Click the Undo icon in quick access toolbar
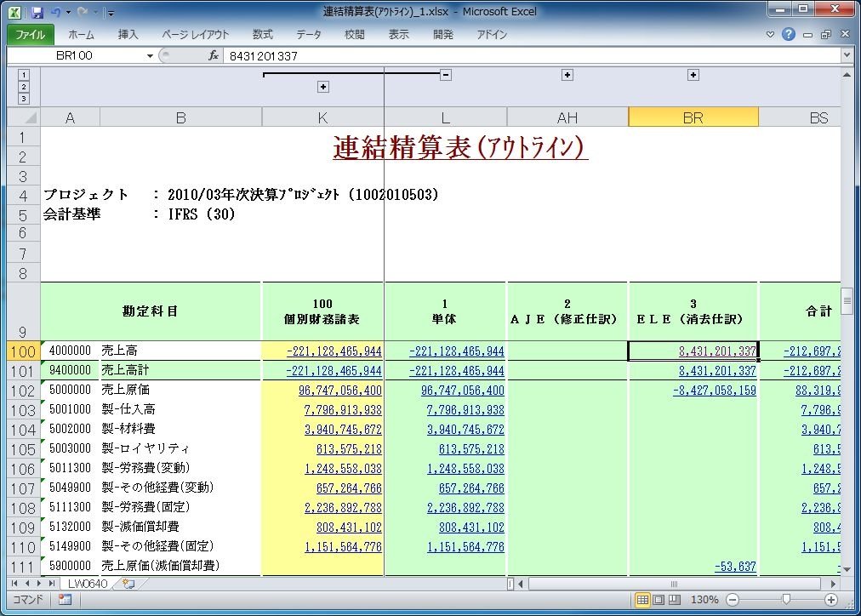Screen dimensions: 861x616 [x=55, y=12]
